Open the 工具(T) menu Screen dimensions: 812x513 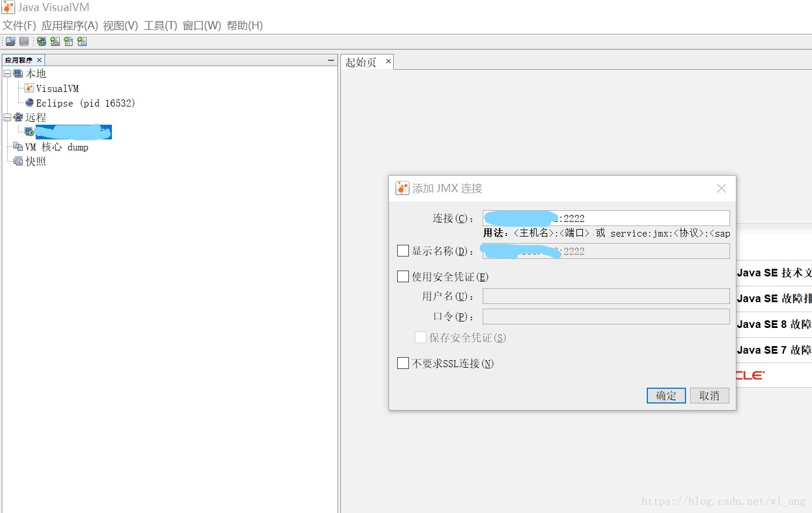161,25
